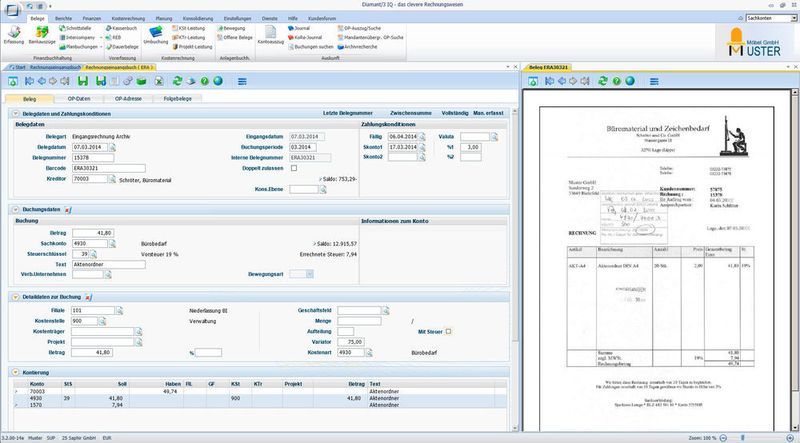Screen dimensions: 800x443
Task: Open the Bewegungsart dropdown
Action: tap(310, 274)
